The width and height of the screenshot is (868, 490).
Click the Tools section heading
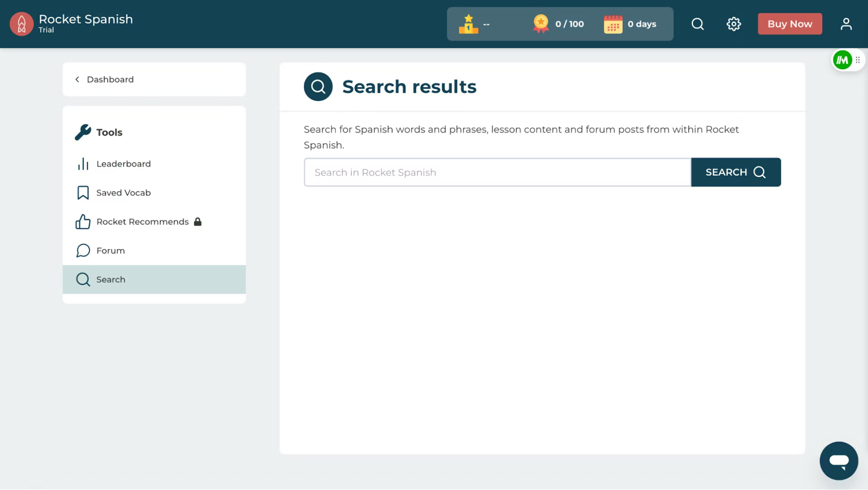coord(109,132)
